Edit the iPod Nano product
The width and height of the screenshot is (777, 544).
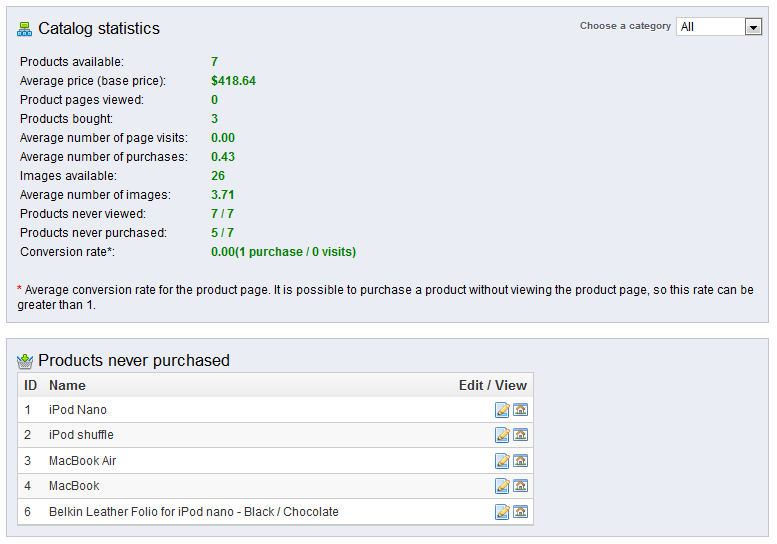[502, 410]
